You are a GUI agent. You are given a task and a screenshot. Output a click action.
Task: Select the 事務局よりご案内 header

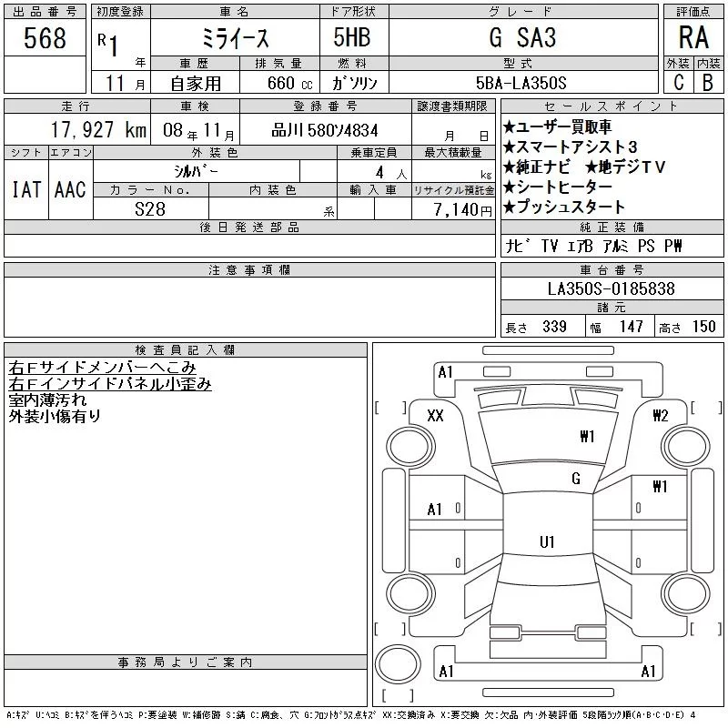pos(186,662)
